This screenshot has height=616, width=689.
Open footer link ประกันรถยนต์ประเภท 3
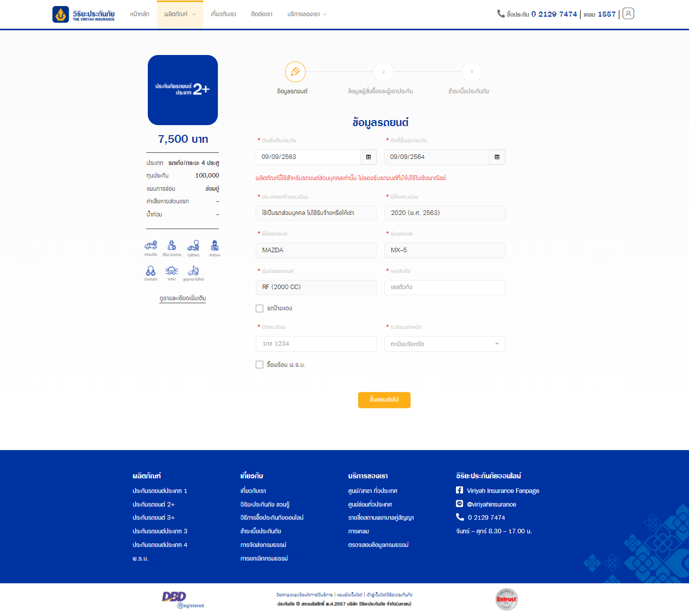pyautogui.click(x=160, y=531)
